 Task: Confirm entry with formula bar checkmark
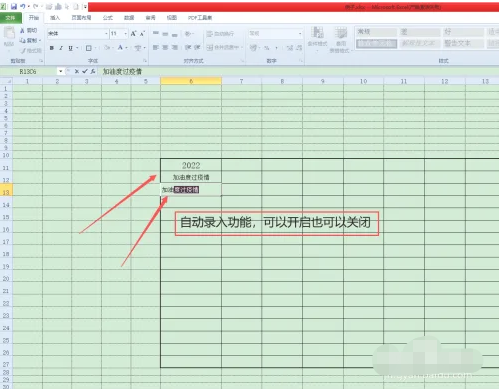point(85,71)
